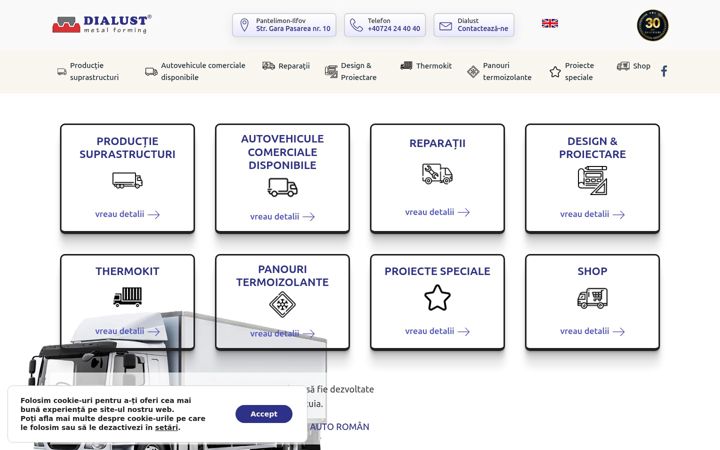Click the wrench truck icon in Reparații card

pyautogui.click(x=437, y=174)
